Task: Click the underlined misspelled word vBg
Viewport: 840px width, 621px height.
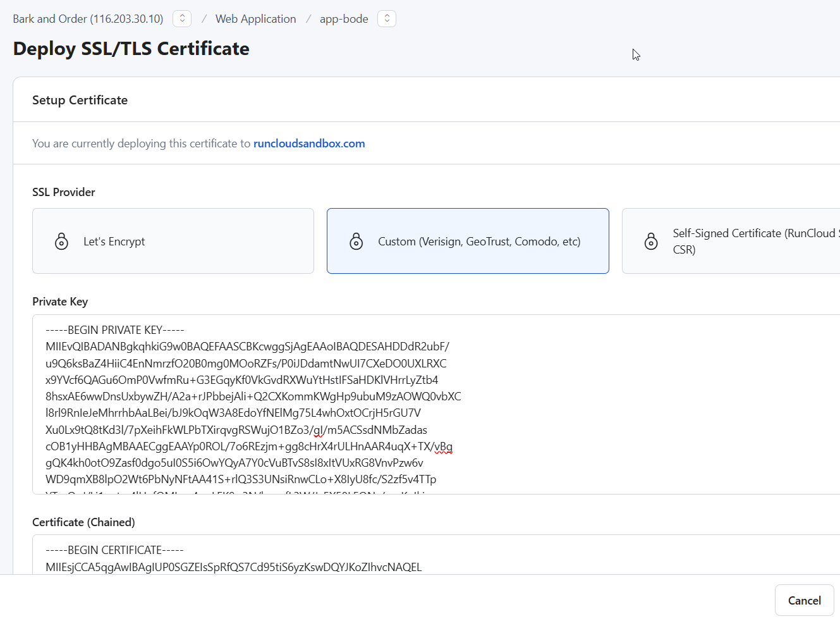Action: click(444, 446)
